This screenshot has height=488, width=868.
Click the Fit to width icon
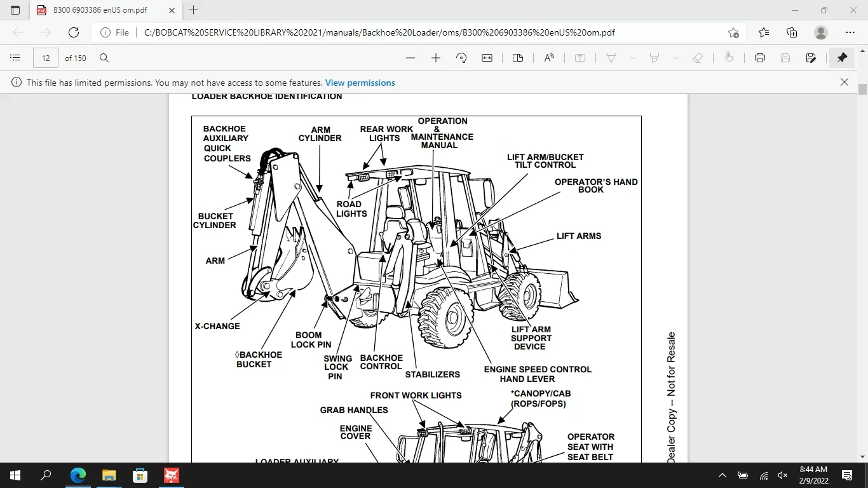487,58
